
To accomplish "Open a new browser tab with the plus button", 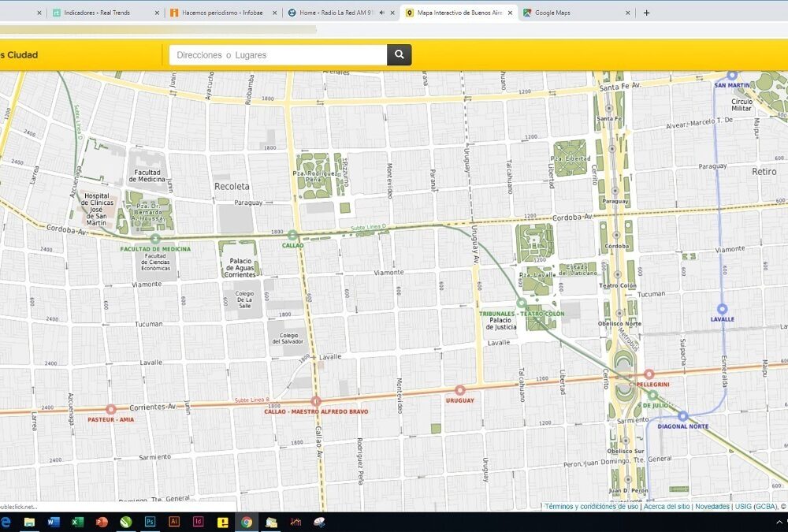I will tap(647, 13).
